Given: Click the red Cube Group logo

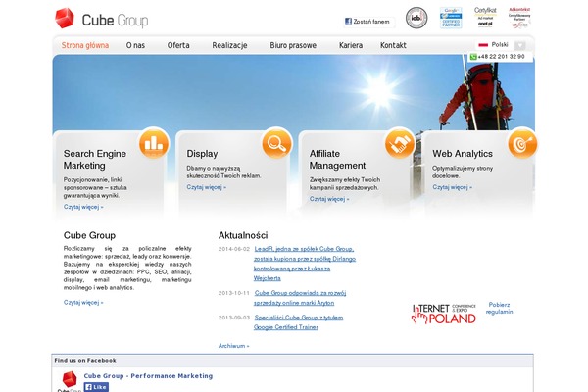Looking at the screenshot, I should [101, 19].
